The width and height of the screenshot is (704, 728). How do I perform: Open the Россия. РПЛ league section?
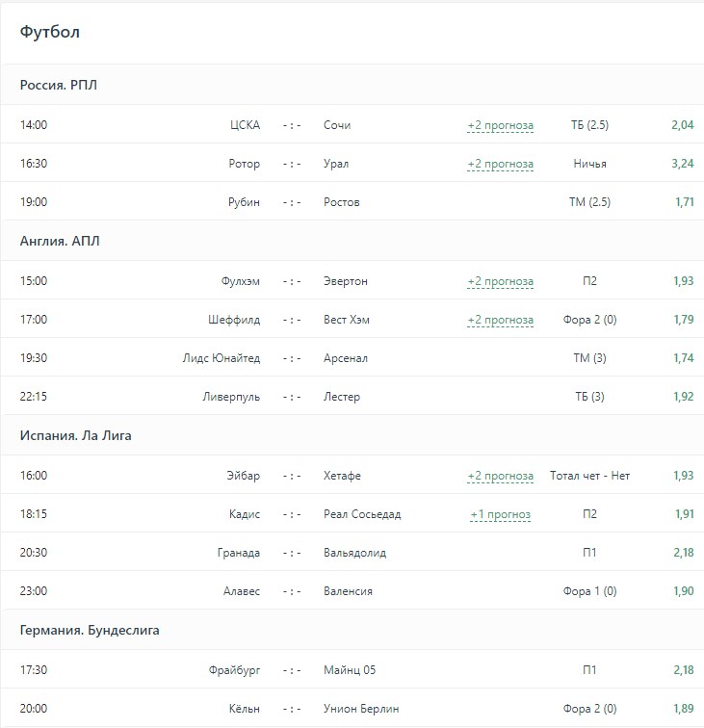(59, 85)
